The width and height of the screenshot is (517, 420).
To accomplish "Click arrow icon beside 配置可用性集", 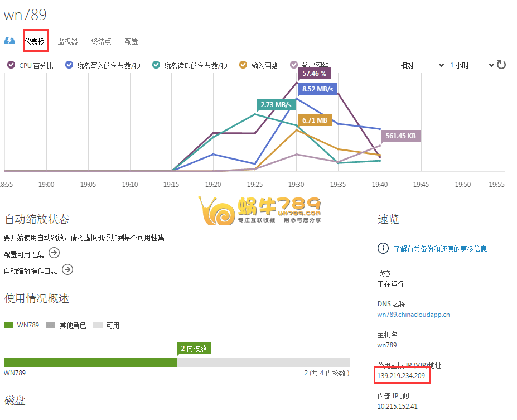I will point(54,253).
